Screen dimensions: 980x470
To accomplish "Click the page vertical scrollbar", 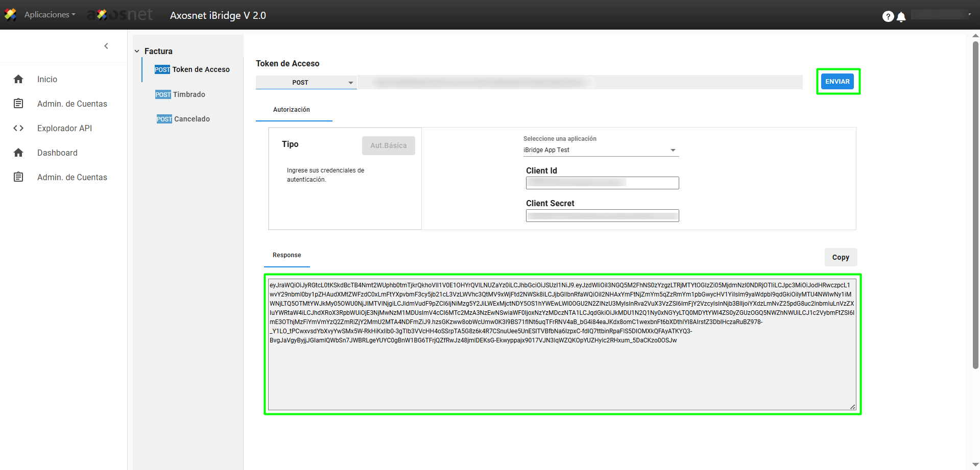I will pyautogui.click(x=975, y=204).
